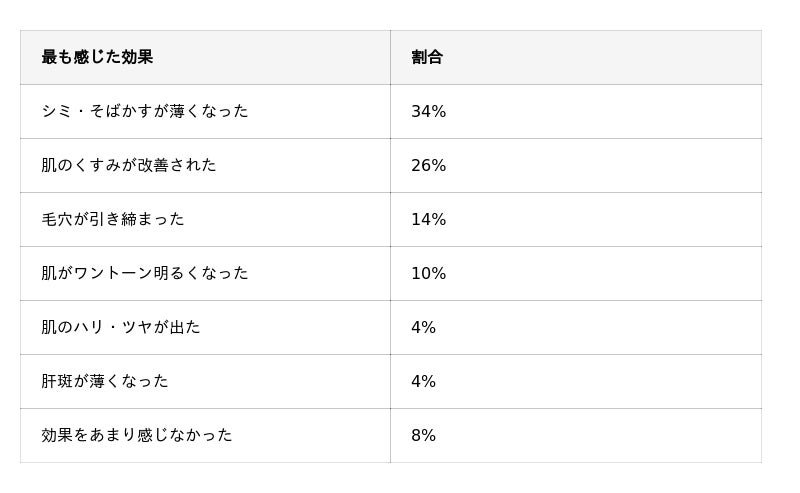Click the 割合 column header

(x=427, y=57)
